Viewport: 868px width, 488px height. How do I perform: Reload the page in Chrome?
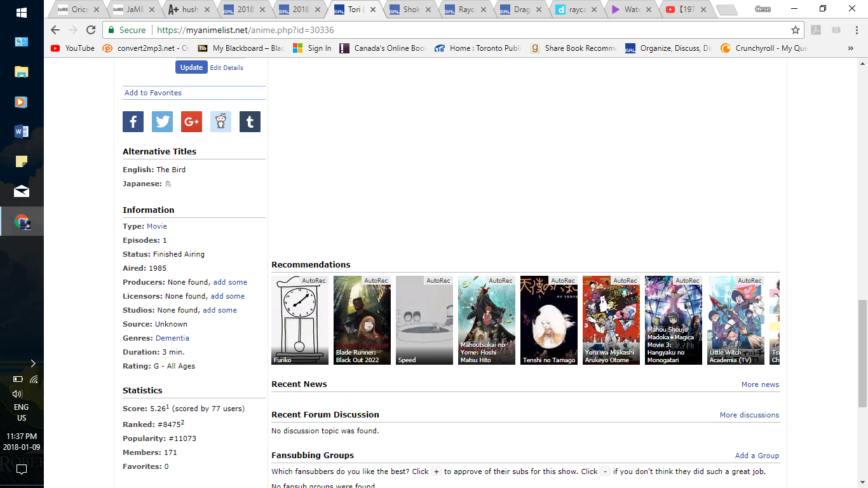tap(91, 30)
